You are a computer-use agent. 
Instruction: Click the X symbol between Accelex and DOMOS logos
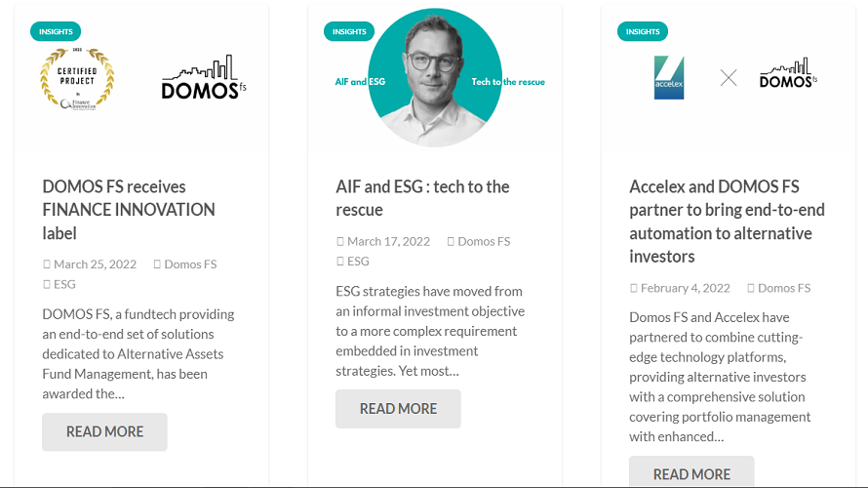click(729, 78)
